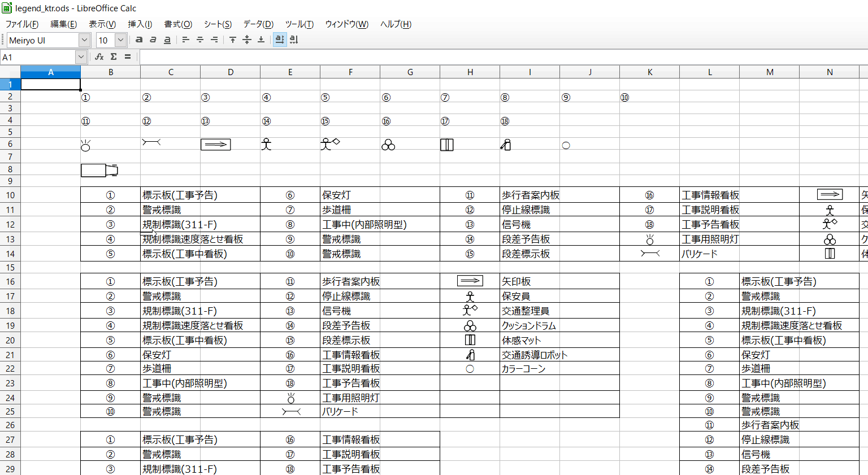Toggle underline text formatting
868x475 pixels.
(167, 40)
